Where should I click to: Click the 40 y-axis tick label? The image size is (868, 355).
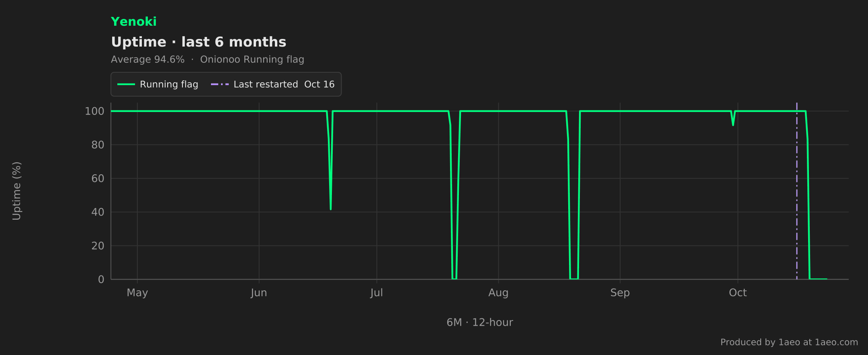tap(98, 212)
